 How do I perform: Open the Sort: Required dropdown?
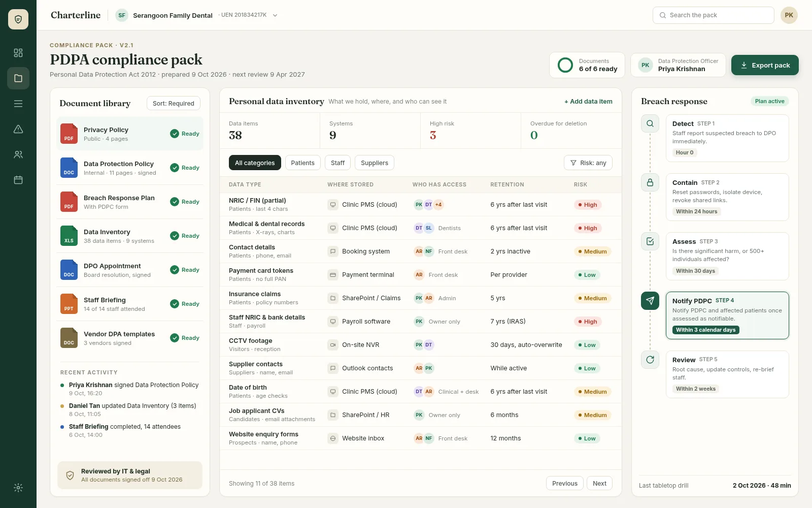tap(174, 103)
